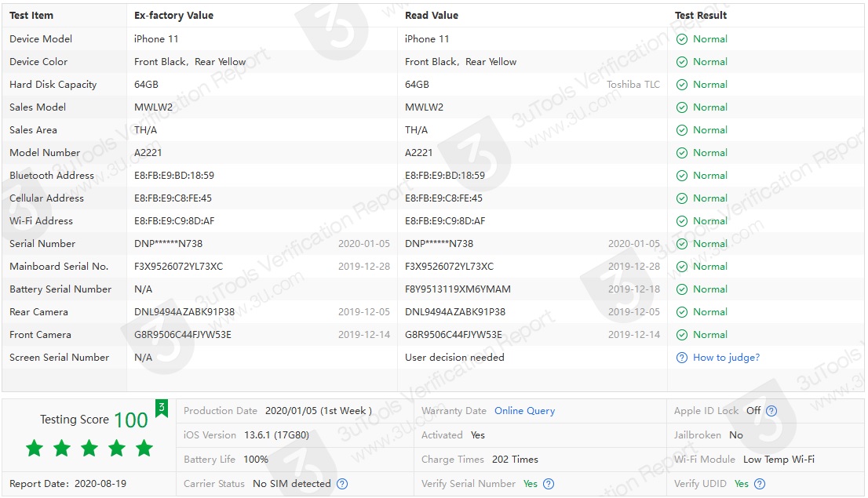
Task: Click the Charge Times 202 Times value
Action: [x=515, y=460]
